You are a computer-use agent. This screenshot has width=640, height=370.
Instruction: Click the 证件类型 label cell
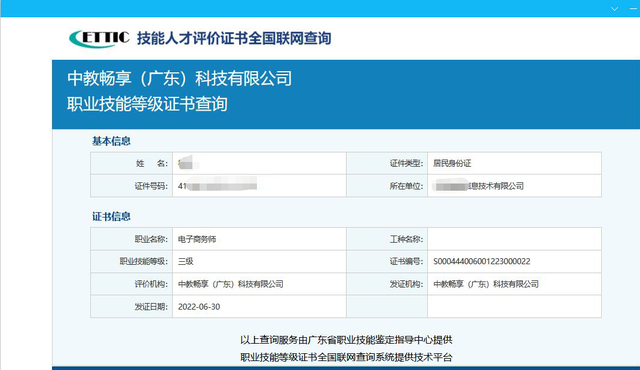(387, 164)
